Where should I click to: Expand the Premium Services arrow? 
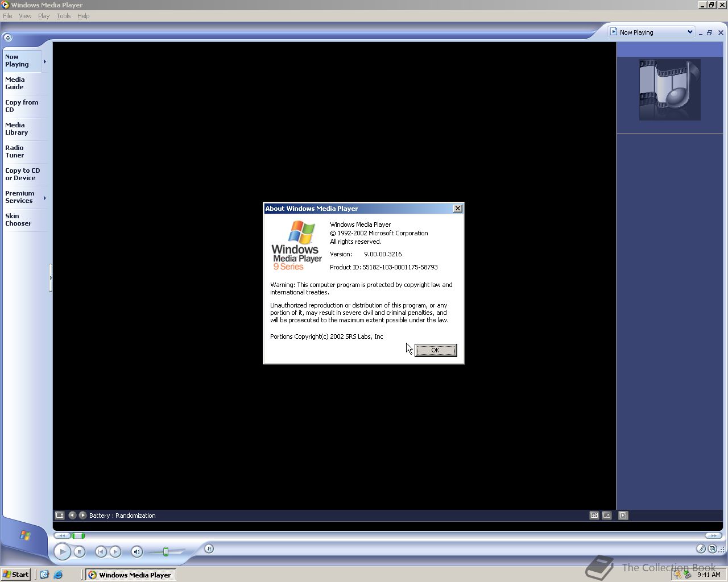click(45, 198)
